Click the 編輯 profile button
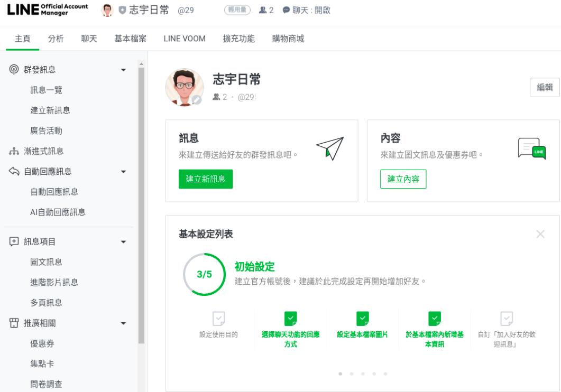Image resolution: width=561 pixels, height=392 pixels. (545, 87)
